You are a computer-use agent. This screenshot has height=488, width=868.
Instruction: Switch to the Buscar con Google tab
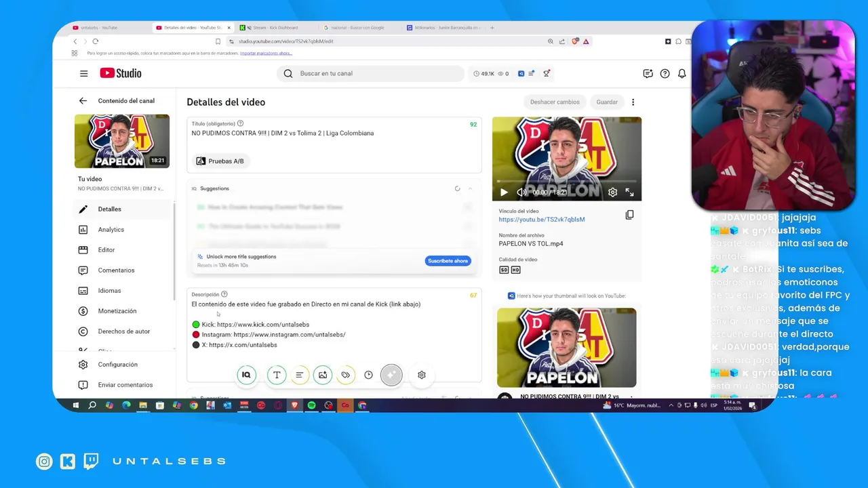359,28
